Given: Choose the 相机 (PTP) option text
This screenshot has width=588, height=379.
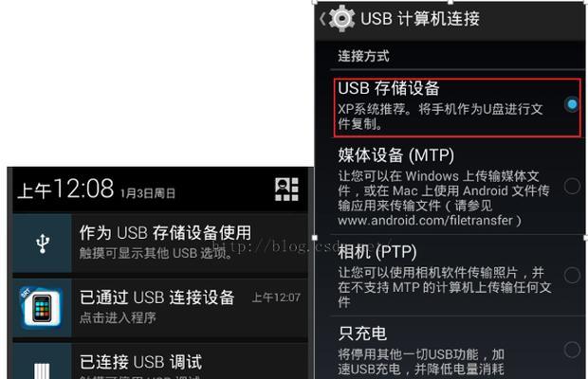Looking at the screenshot, I should 377,252.
